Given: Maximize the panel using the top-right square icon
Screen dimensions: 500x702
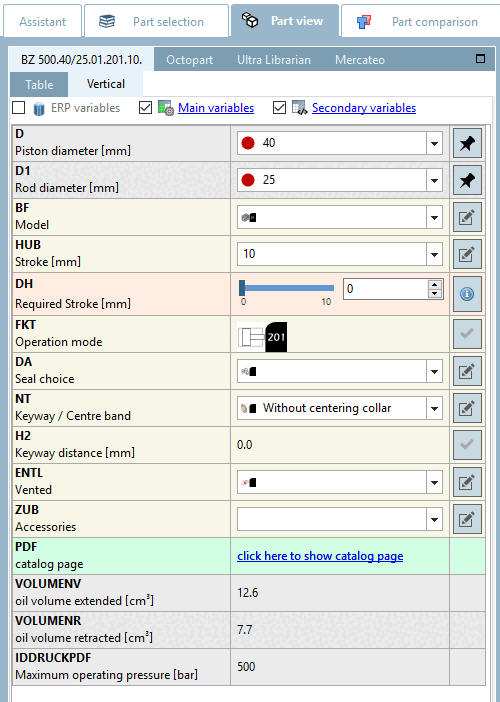Looking at the screenshot, I should pyautogui.click(x=480, y=59).
